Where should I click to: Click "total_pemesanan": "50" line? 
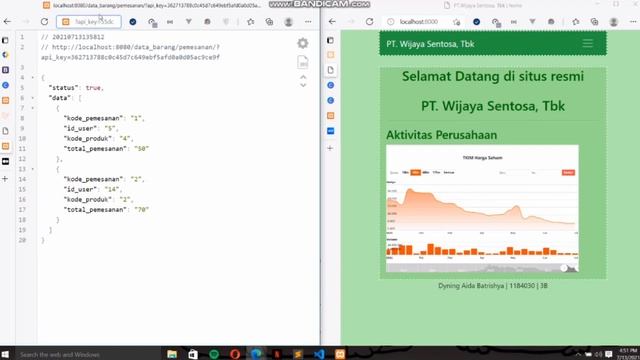click(x=106, y=149)
